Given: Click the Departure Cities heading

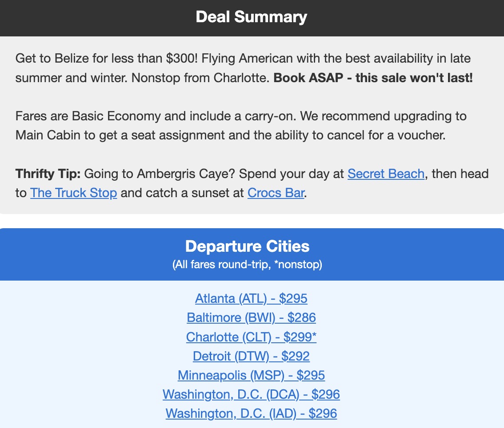Looking at the screenshot, I should point(247,246).
